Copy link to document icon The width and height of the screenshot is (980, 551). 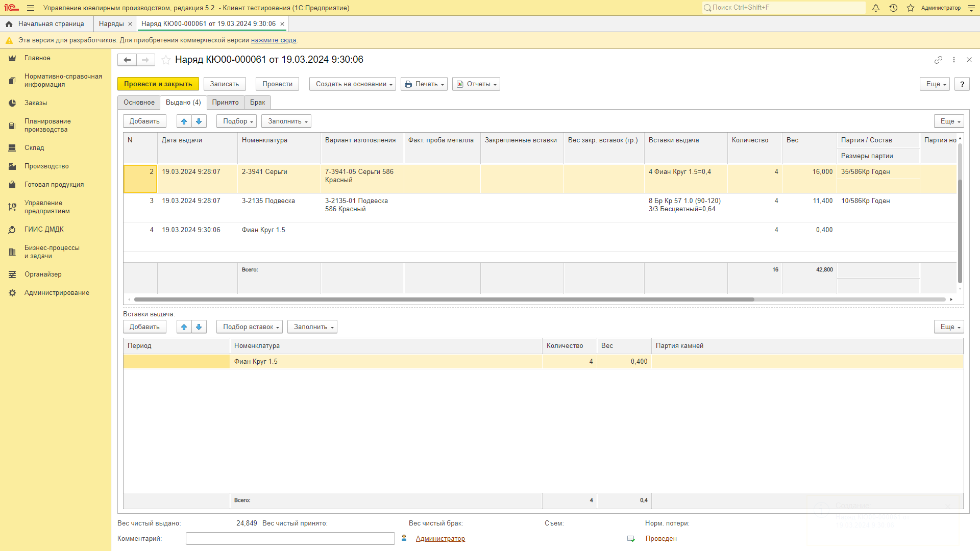[x=938, y=60]
